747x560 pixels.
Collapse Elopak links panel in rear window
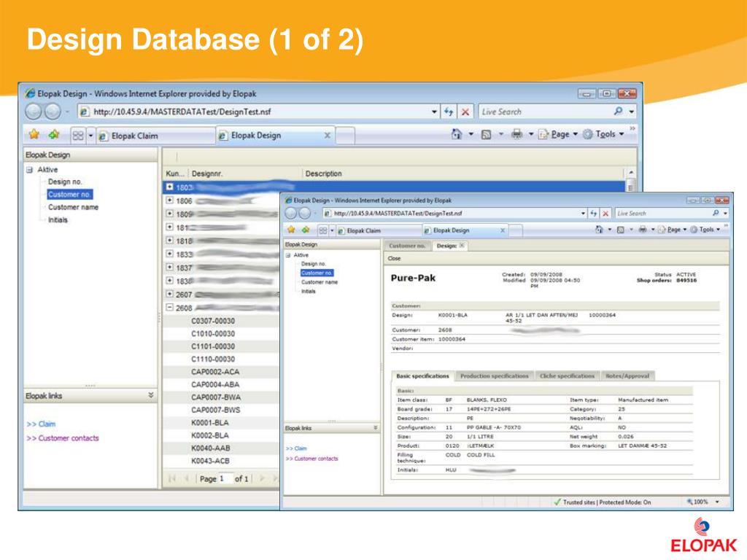pos(150,395)
